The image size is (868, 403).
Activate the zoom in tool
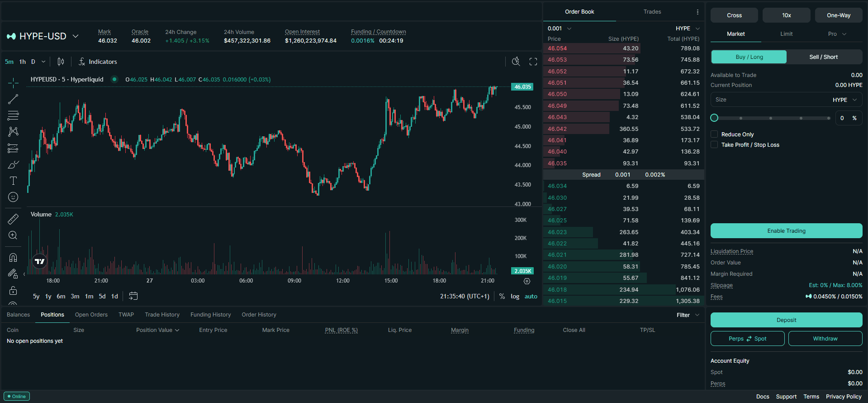(x=13, y=235)
